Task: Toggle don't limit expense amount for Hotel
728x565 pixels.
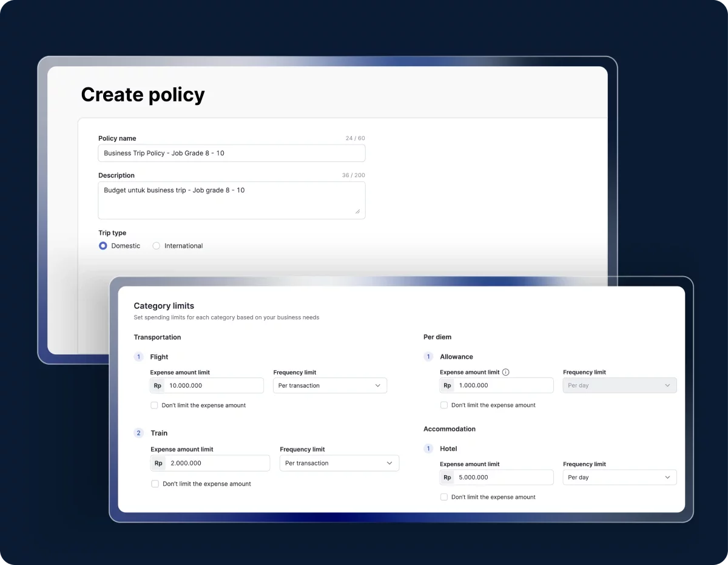Action: click(x=444, y=497)
